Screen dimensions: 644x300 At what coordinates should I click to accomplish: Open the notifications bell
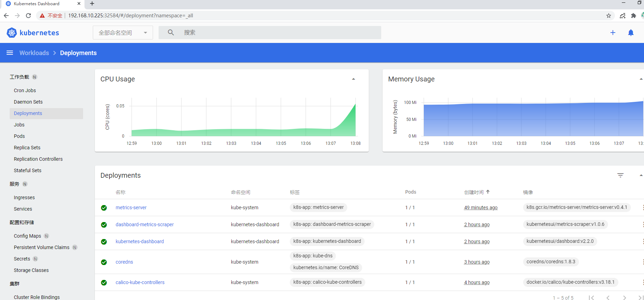[x=631, y=33]
